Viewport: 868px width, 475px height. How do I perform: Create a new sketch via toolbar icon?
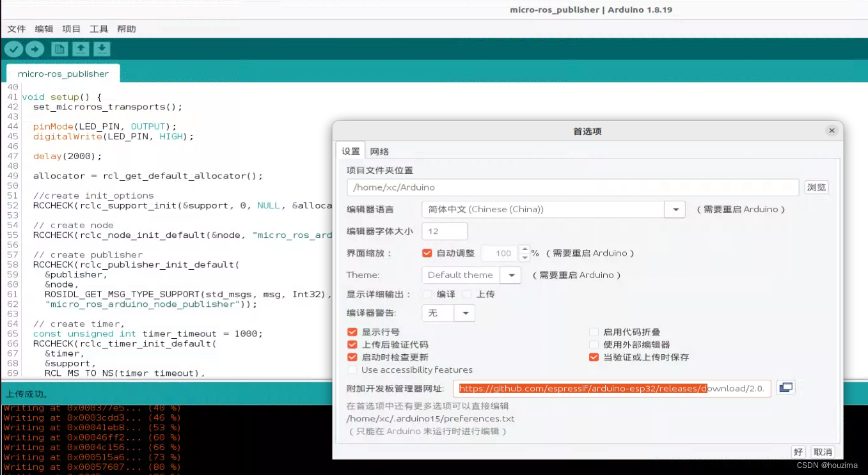(59, 49)
